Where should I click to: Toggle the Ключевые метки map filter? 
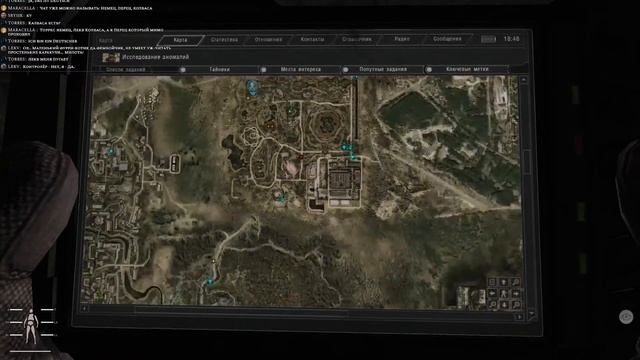(467, 69)
